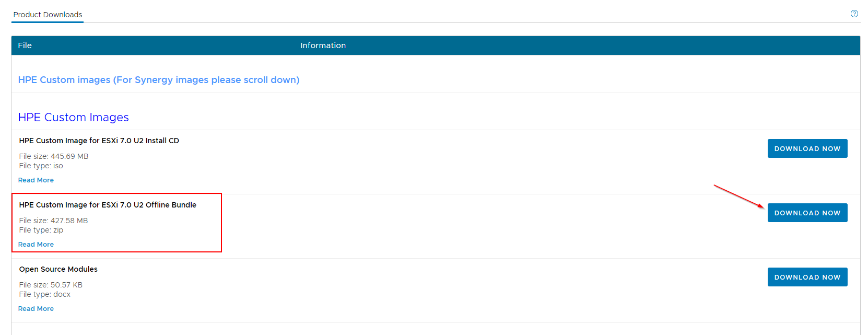Open Read More for Offline Bundle
The width and height of the screenshot is (868, 335).
[36, 245]
